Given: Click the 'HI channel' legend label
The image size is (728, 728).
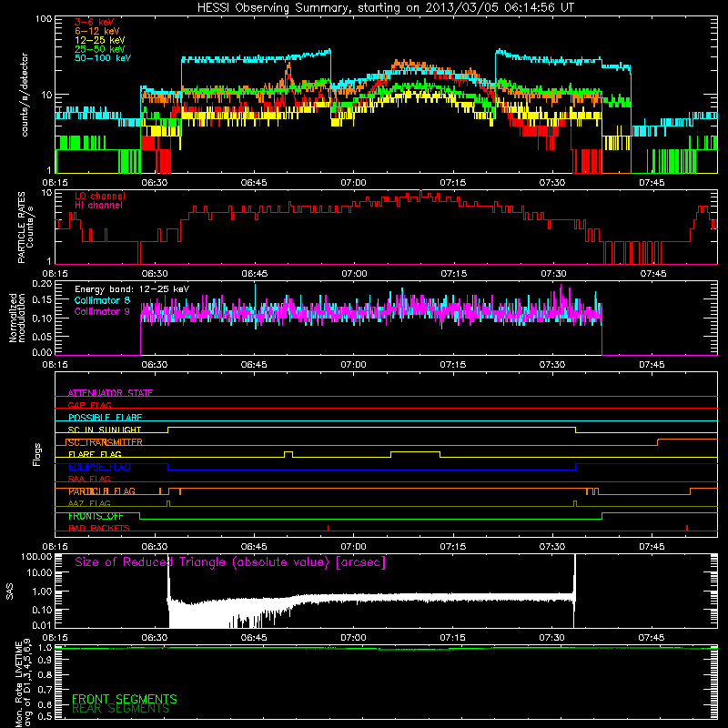Looking at the screenshot, I should click(99, 206).
